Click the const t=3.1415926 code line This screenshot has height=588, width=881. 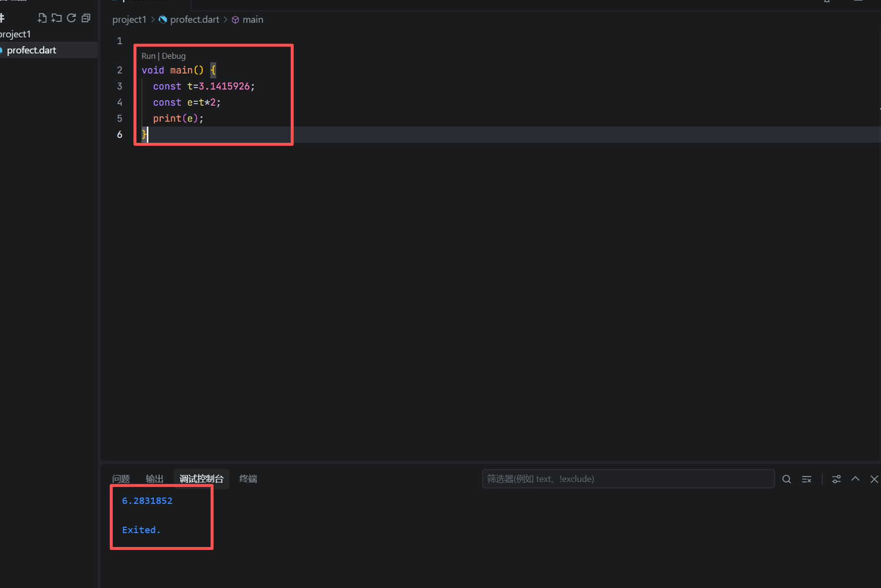point(204,86)
